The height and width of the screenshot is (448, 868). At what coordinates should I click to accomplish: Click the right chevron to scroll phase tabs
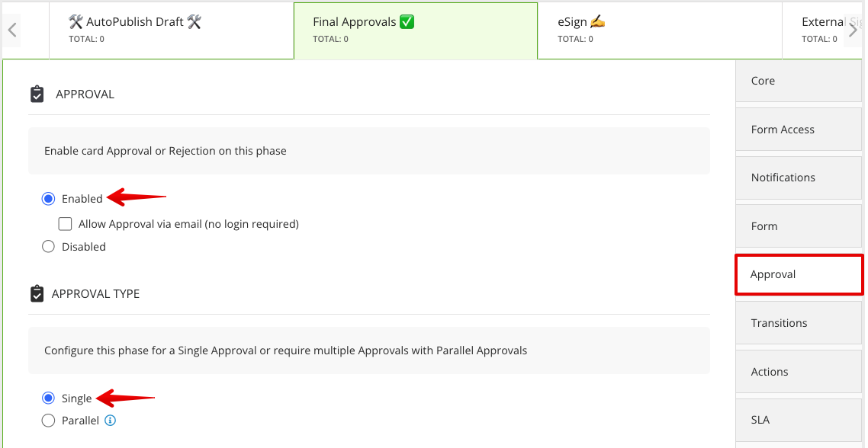[856, 30]
